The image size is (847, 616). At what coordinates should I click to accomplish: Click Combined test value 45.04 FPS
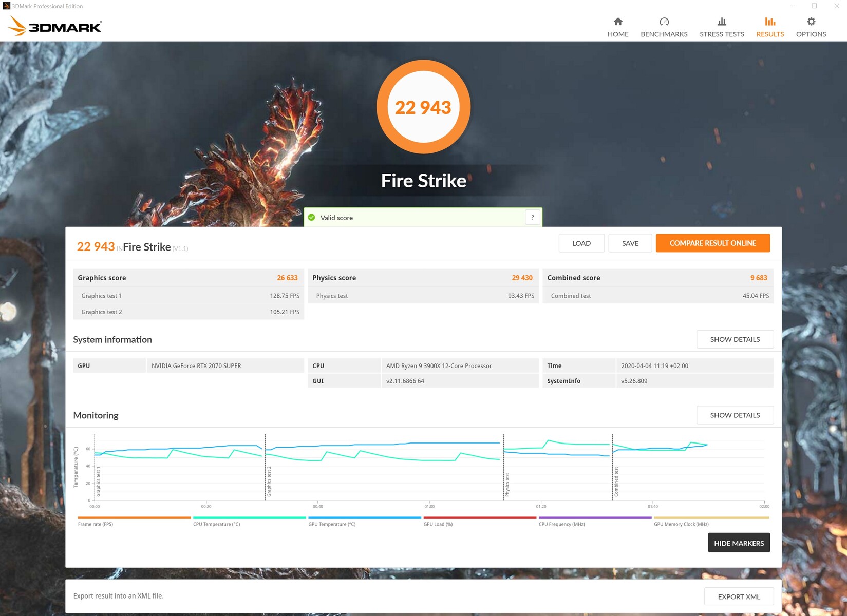coord(756,296)
